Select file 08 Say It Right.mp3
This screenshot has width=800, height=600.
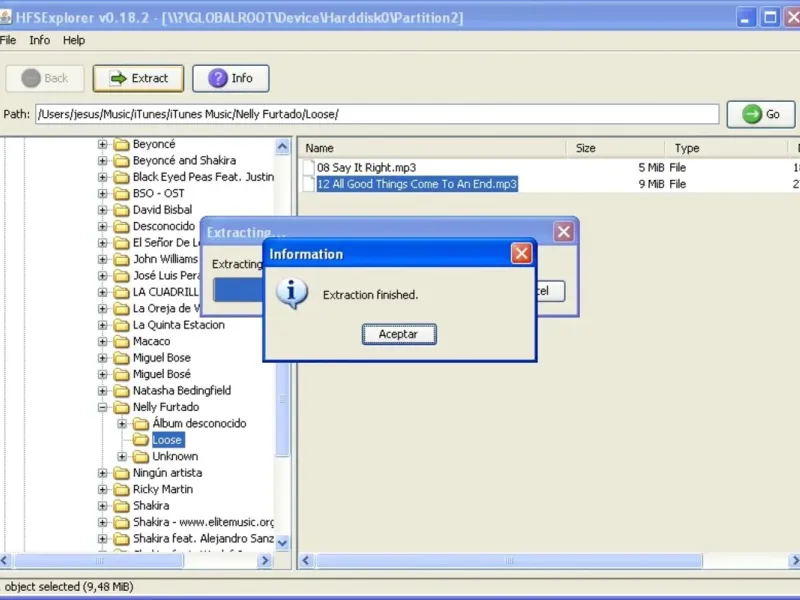pos(366,167)
